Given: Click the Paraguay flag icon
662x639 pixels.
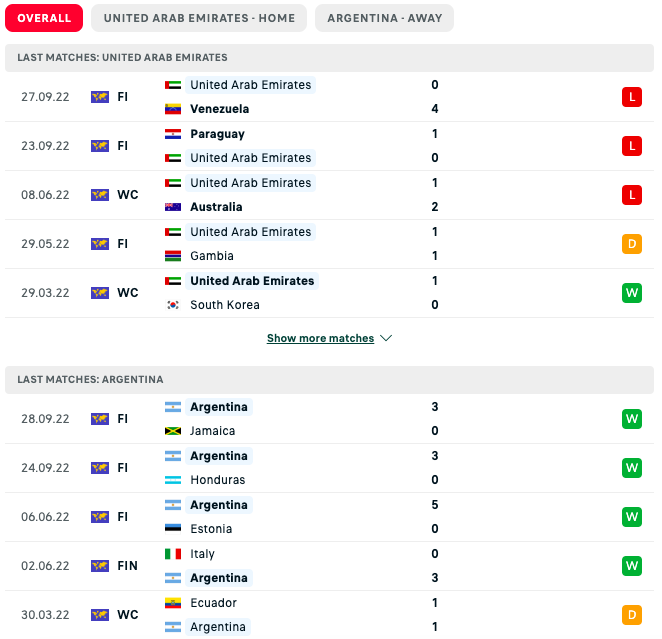Looking at the screenshot, I should click(173, 134).
